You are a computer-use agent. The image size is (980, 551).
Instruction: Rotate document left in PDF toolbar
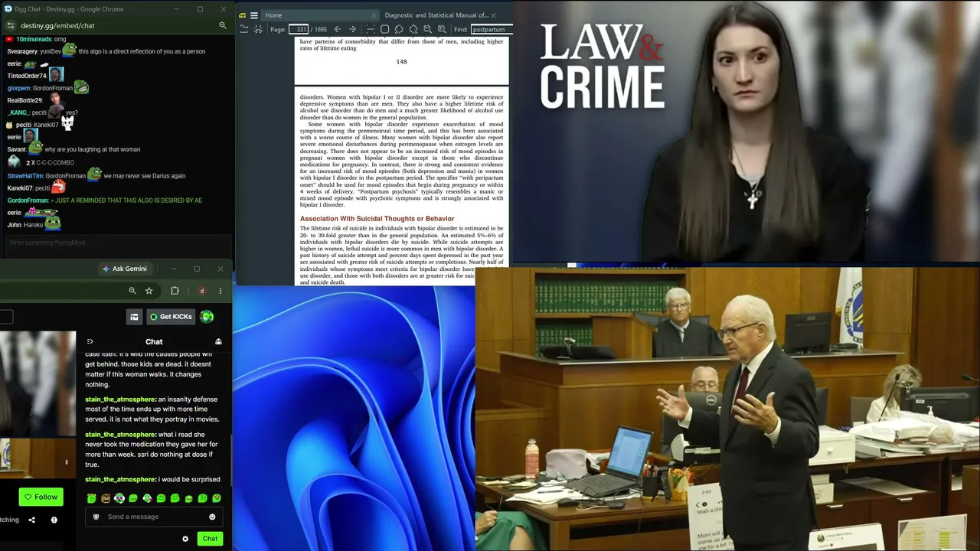399,29
